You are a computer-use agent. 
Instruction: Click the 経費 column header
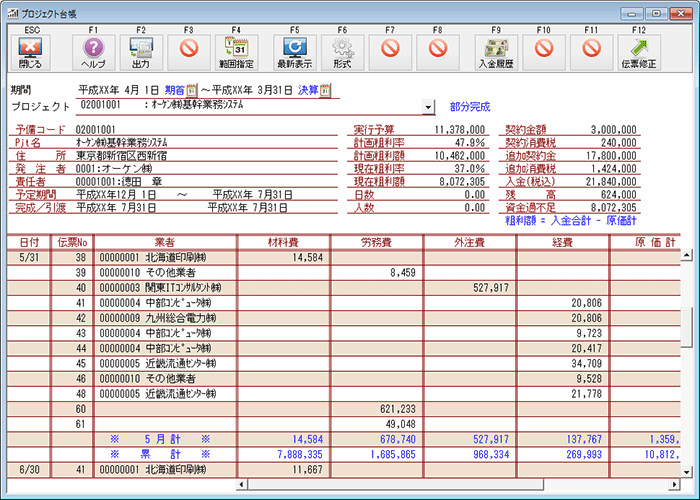(562, 242)
